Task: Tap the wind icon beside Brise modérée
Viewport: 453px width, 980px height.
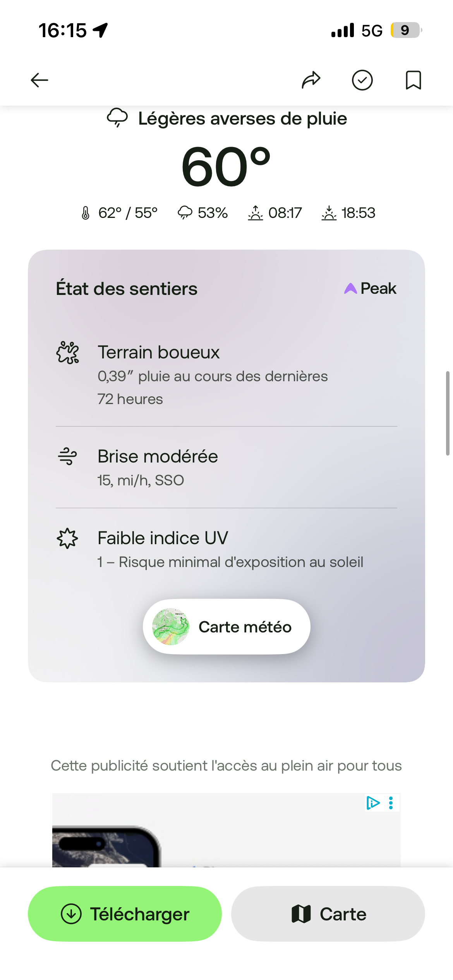Action: [x=68, y=456]
